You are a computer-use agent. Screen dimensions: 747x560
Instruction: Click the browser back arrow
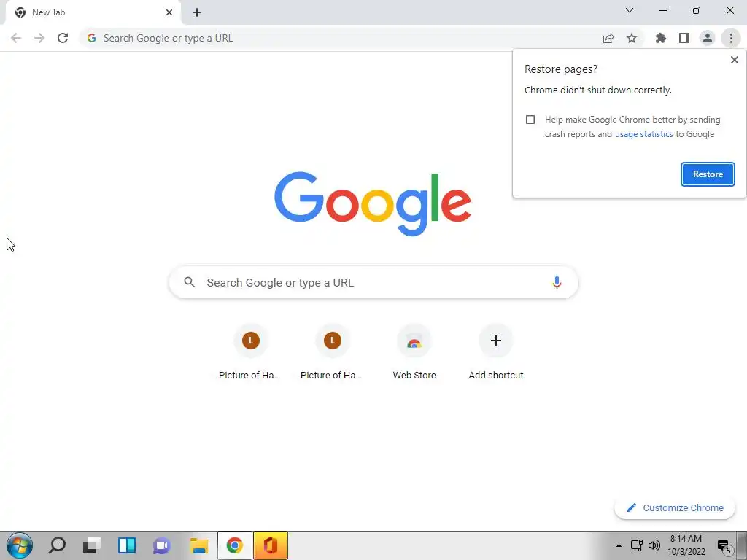[16, 38]
